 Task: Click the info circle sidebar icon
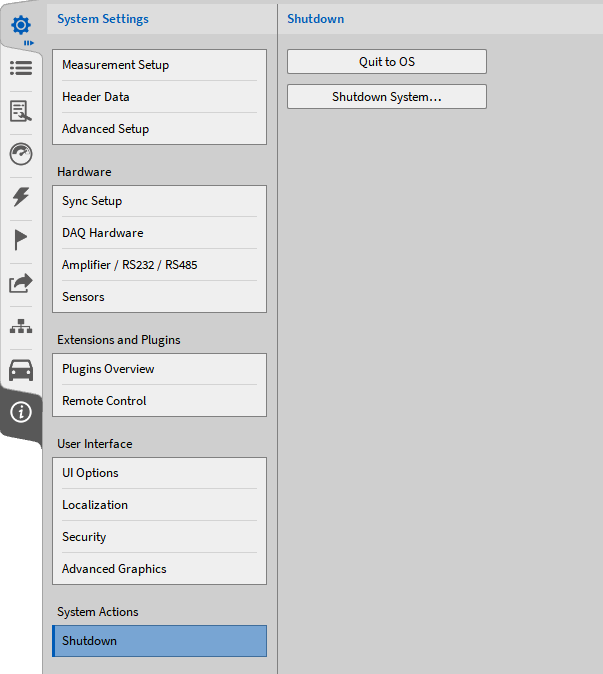pos(21,412)
